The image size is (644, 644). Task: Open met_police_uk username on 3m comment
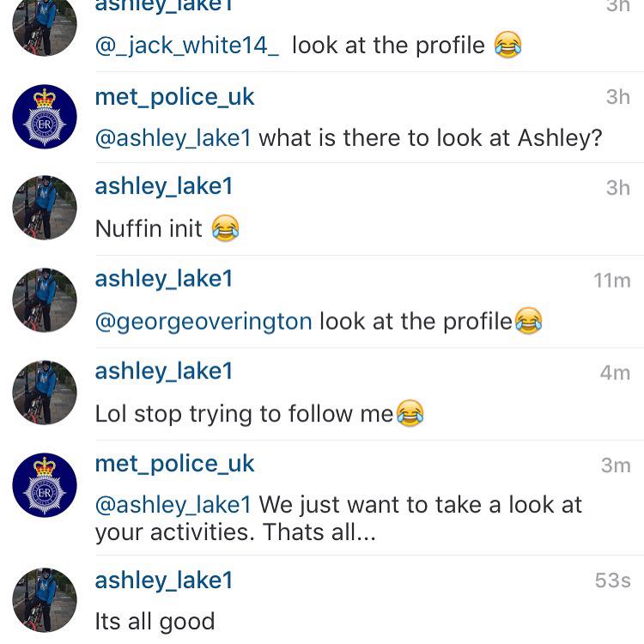pyautogui.click(x=174, y=465)
